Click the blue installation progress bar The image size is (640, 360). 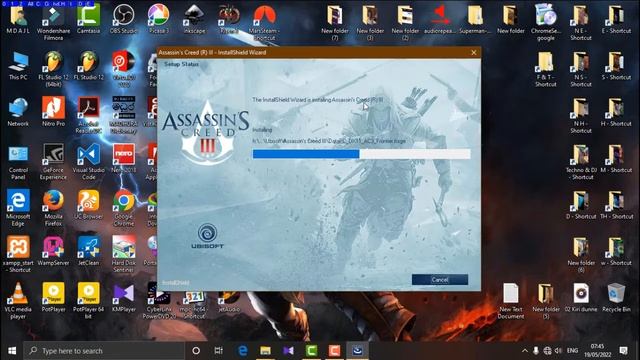click(x=361, y=154)
